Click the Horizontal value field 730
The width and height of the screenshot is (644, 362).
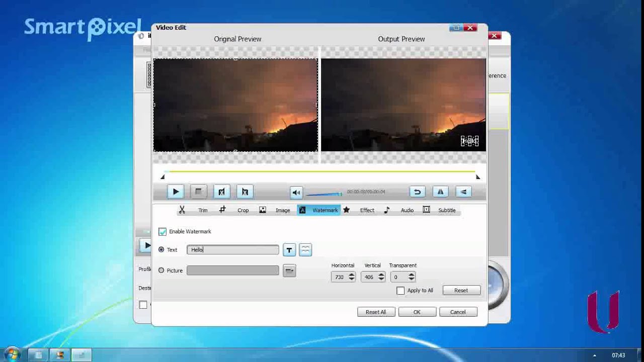tap(340, 277)
